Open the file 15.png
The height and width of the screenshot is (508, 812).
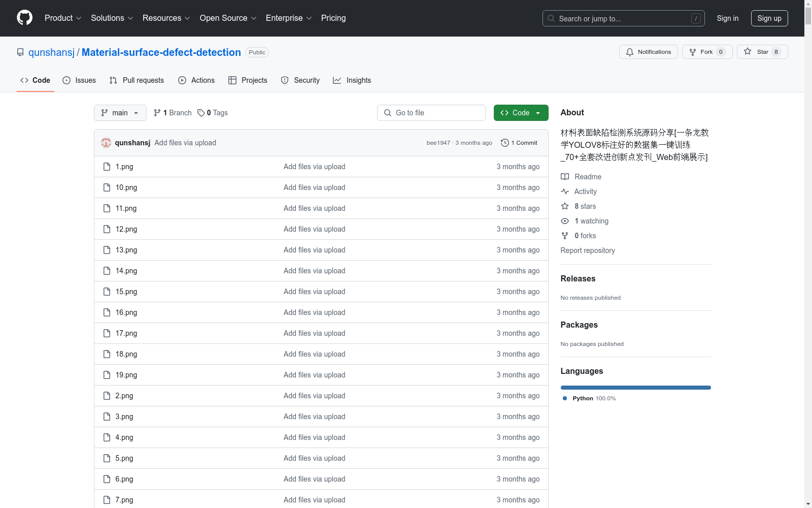(126, 292)
